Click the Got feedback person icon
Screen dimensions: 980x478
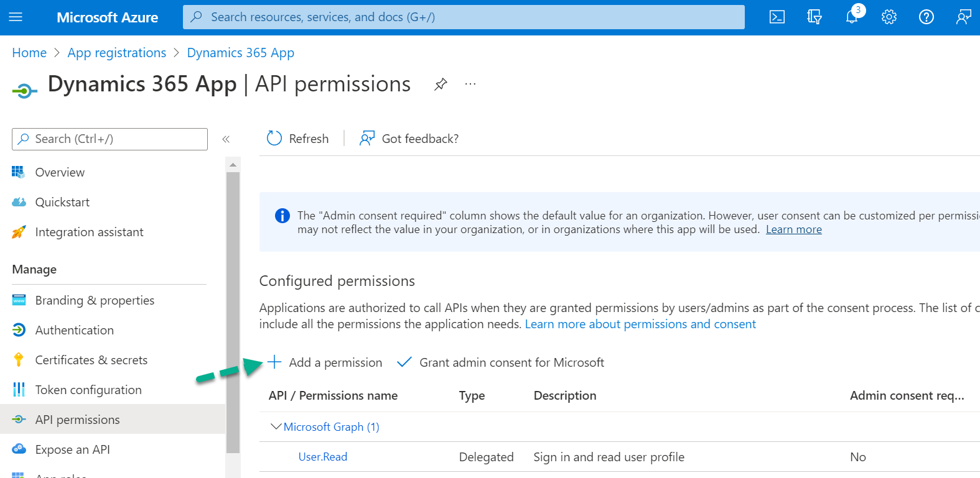pyautogui.click(x=367, y=138)
